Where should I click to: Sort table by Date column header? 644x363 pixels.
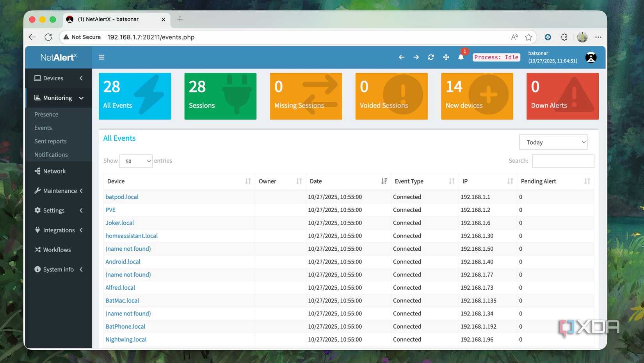(x=348, y=181)
